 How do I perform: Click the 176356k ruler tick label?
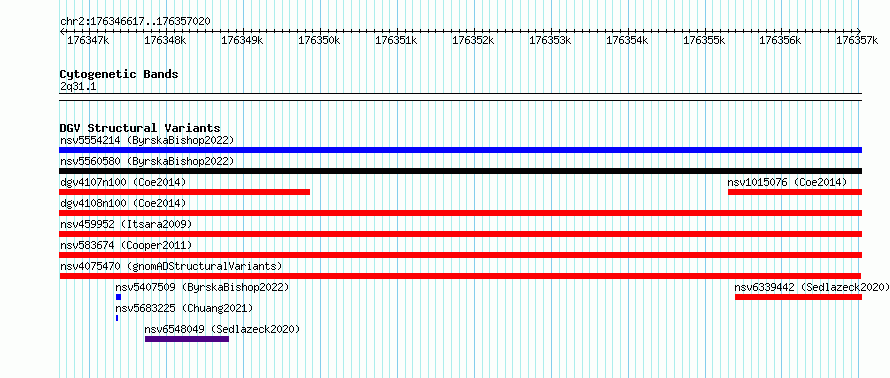[x=780, y=40]
